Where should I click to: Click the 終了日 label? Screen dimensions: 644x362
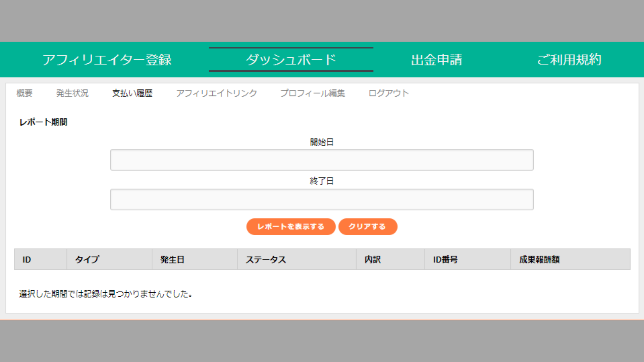[322, 181]
